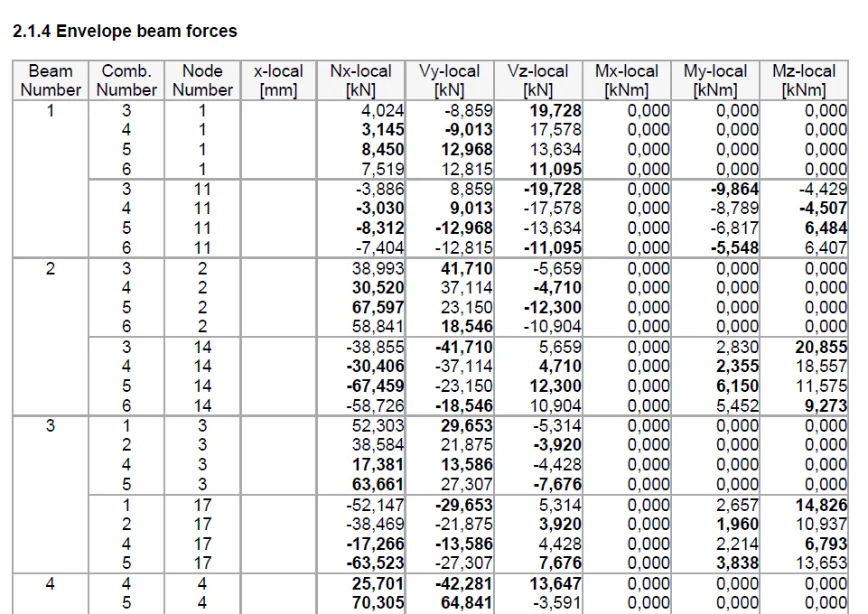This screenshot has height=614, width=868.
Task: Click the positive Vy-local value 41,710
Action: (467, 268)
